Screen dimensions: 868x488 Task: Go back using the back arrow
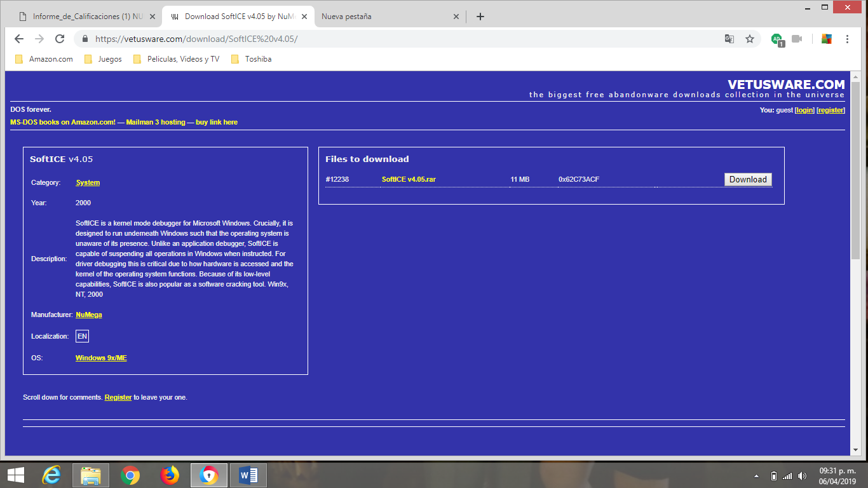click(x=18, y=38)
